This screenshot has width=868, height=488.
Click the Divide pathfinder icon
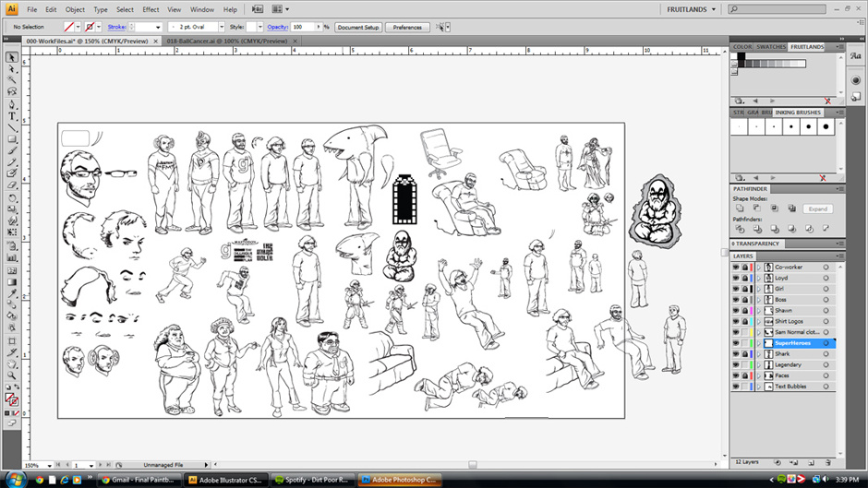pos(740,230)
